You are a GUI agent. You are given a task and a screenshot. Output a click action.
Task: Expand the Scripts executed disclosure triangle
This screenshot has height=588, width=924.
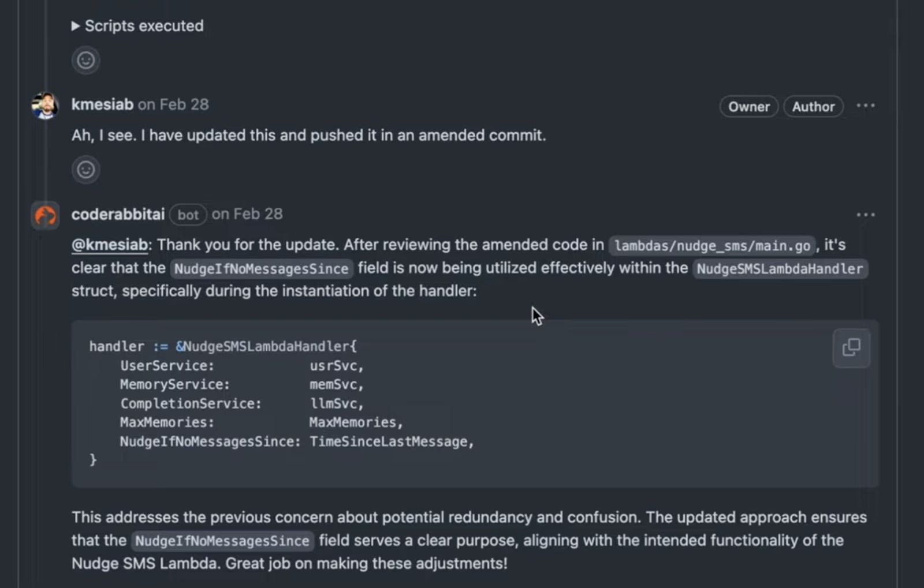[76, 26]
